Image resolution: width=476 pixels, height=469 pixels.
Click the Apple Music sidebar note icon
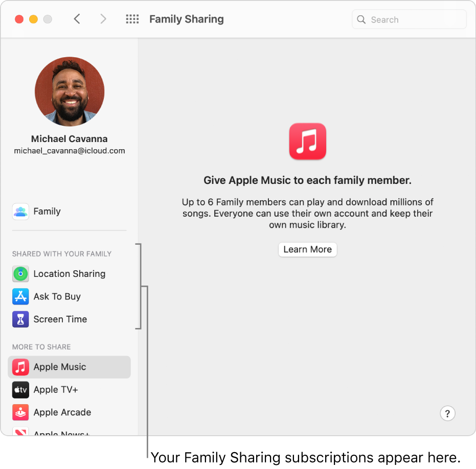(x=20, y=367)
